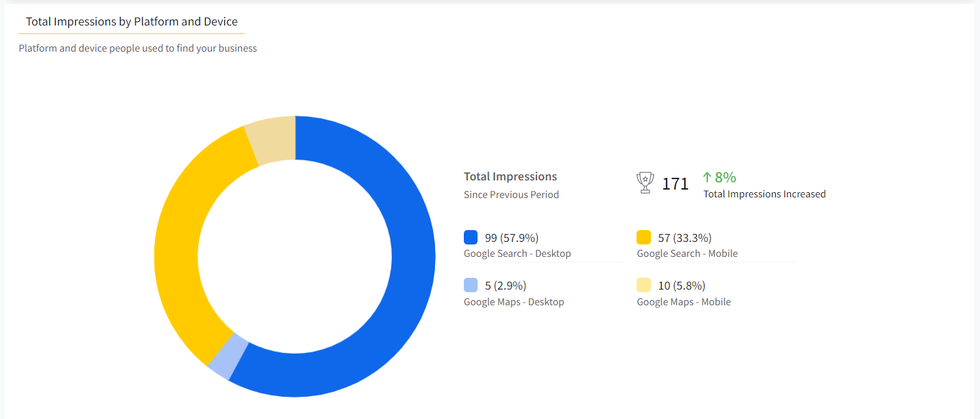The height and width of the screenshot is (419, 980).
Task: Click the green 8% figure
Action: coord(726,177)
